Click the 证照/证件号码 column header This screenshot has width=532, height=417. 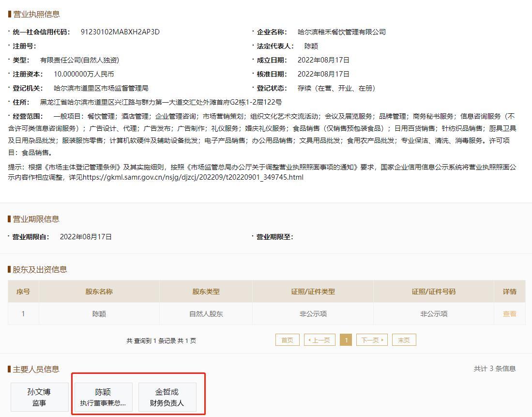coord(434,292)
